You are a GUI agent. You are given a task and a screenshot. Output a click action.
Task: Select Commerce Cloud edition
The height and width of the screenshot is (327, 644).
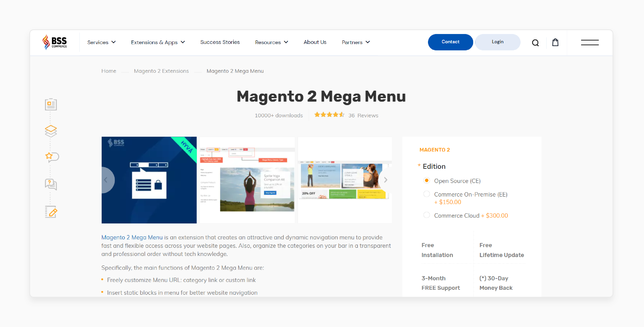pyautogui.click(x=426, y=215)
